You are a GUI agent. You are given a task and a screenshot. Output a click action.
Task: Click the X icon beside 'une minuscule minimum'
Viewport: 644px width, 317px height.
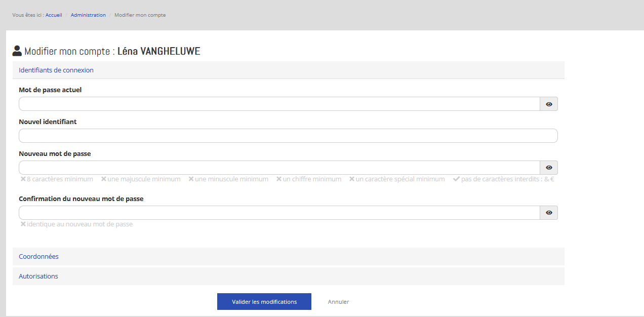click(x=191, y=179)
